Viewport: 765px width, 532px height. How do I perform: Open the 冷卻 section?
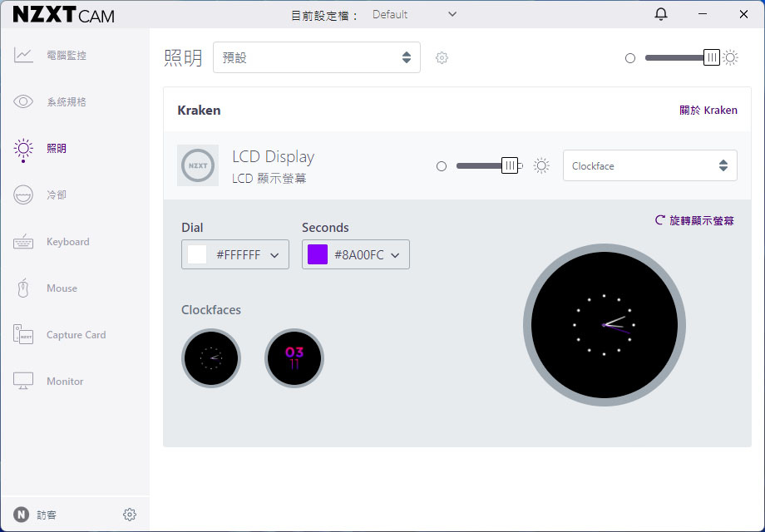click(x=57, y=195)
